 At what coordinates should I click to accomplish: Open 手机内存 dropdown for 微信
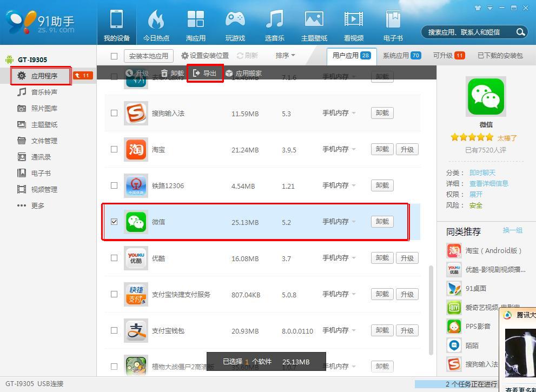tap(339, 222)
